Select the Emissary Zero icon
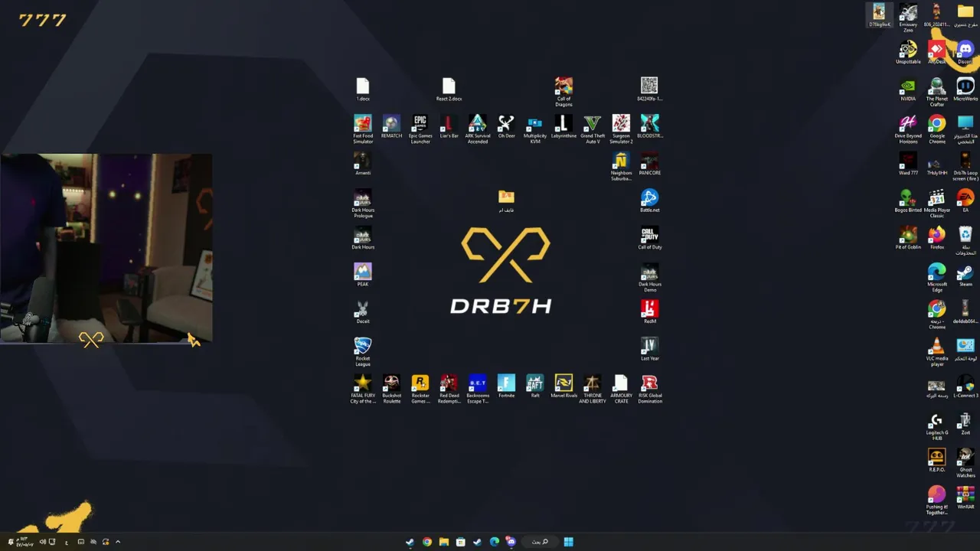Screen dimensions: 980x551 (x=908, y=18)
